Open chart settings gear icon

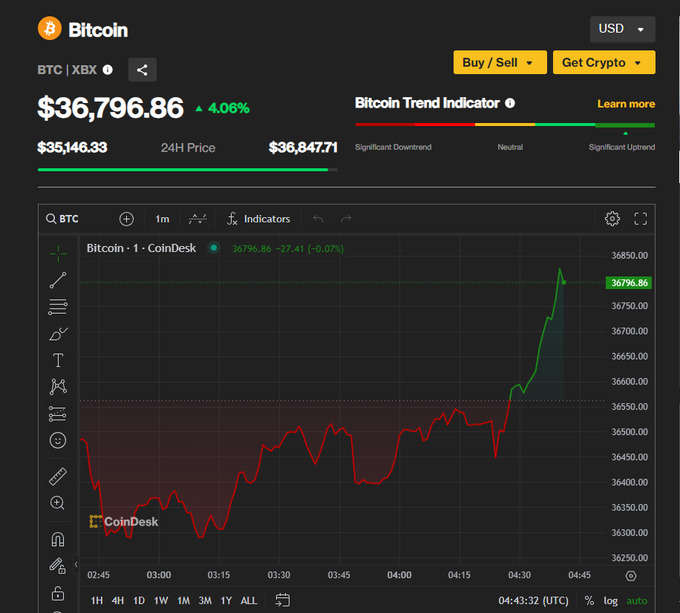(612, 219)
